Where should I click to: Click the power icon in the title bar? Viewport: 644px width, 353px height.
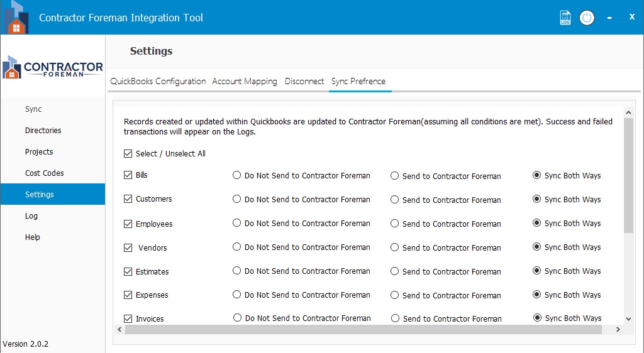pyautogui.click(x=587, y=18)
